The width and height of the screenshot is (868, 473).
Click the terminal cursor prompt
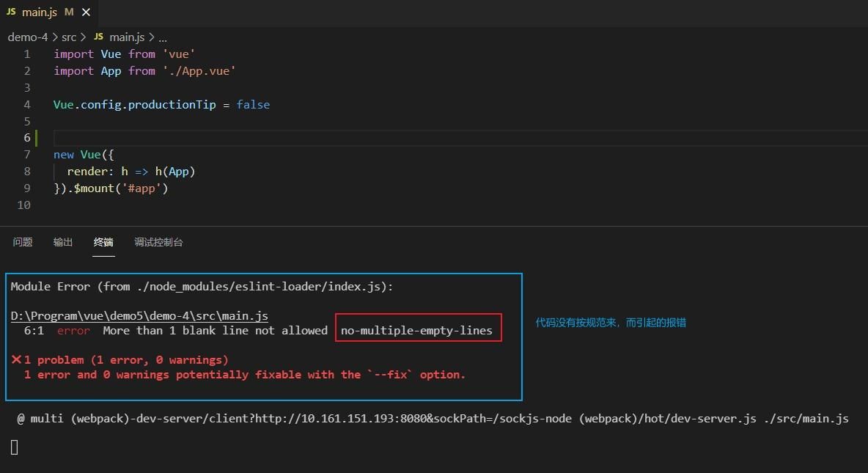click(x=15, y=446)
